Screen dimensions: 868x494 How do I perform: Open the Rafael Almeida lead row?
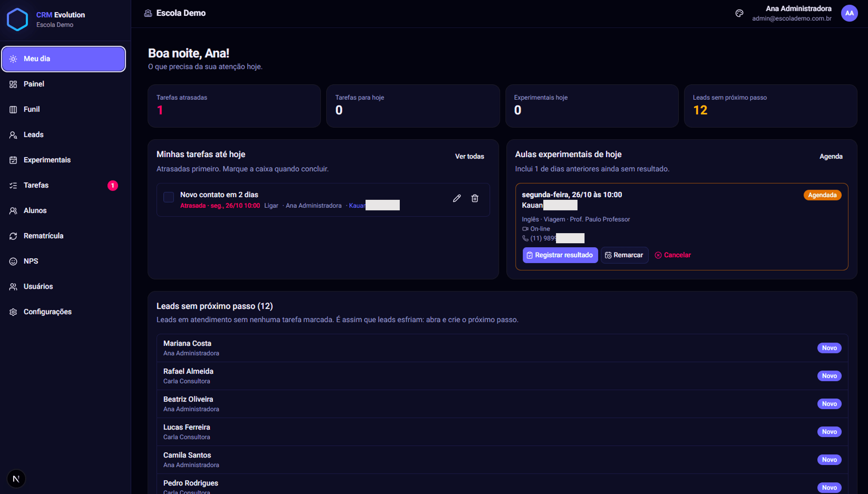pos(502,376)
